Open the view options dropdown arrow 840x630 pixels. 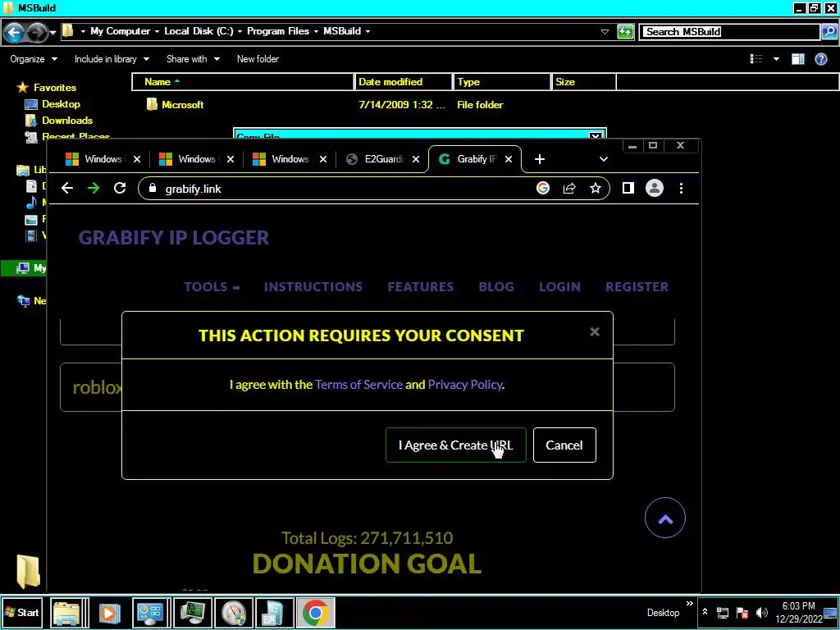776,59
